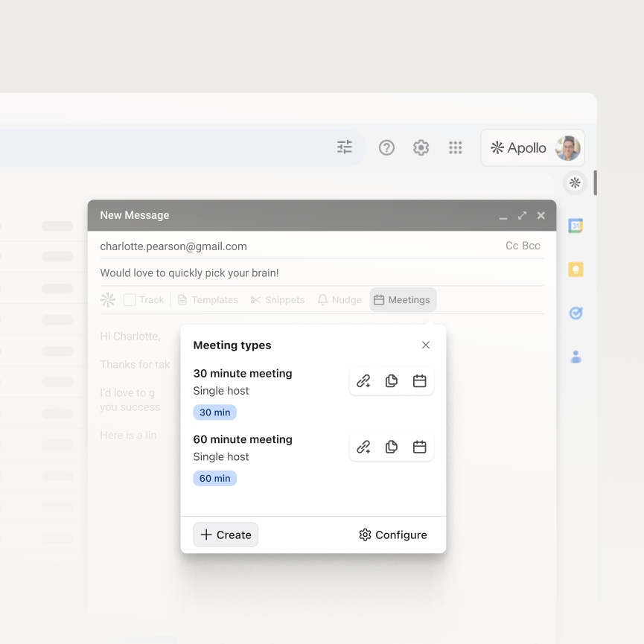Click the insert link icon for 60 minute meeting
Screen dimensions: 644x644
[363, 447]
